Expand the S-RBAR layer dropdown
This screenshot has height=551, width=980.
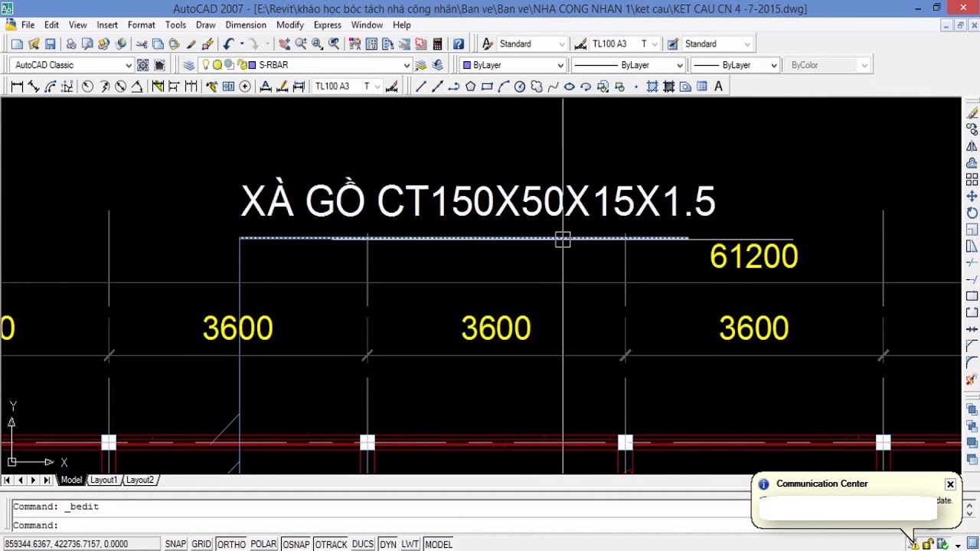coord(407,65)
